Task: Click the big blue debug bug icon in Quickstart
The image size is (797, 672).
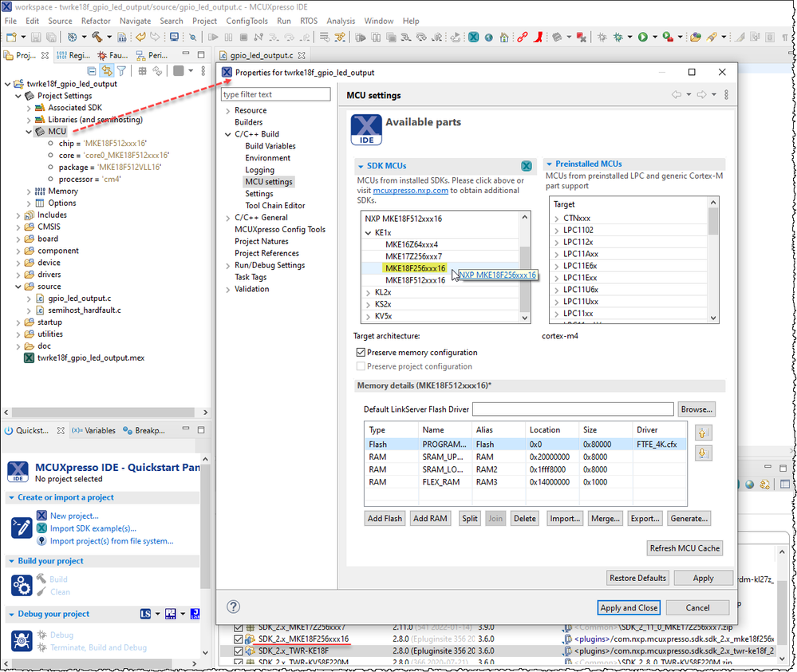Action: point(22,641)
